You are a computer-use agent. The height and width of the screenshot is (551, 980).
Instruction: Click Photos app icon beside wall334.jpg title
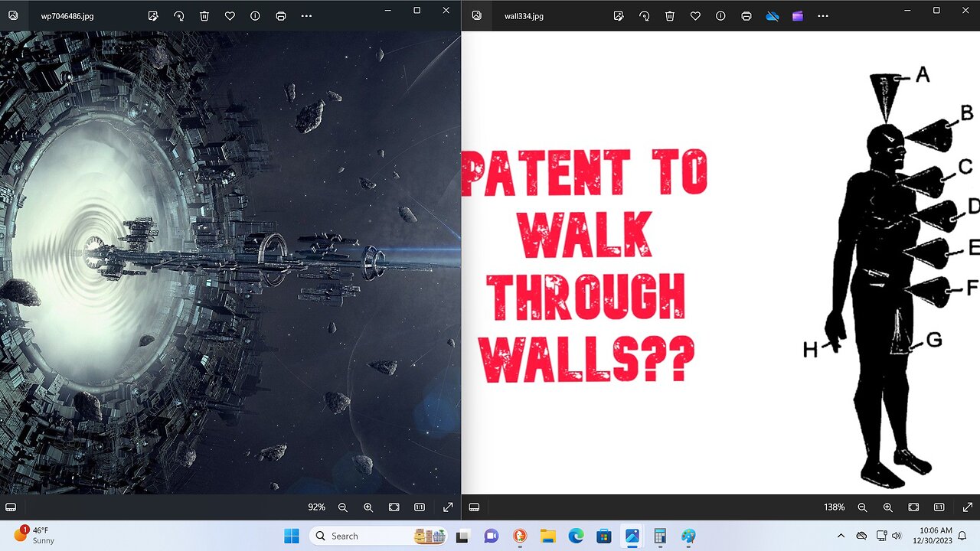coord(477,15)
